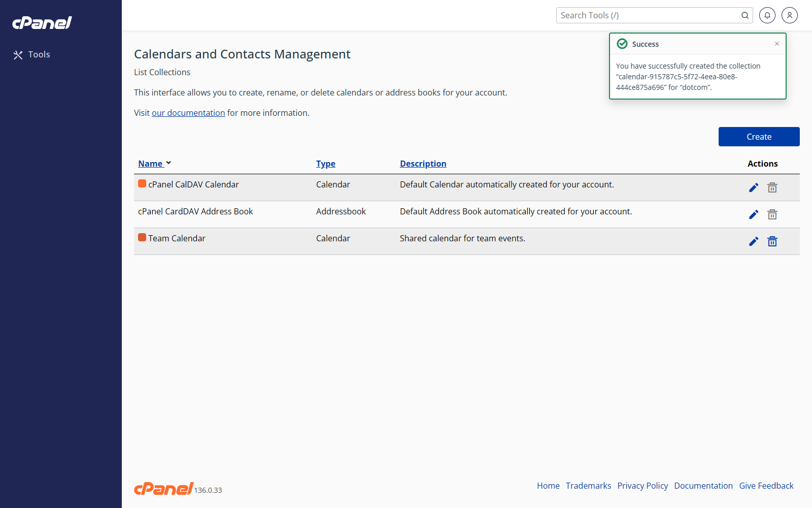Open the Tools wrench icon in sidebar
The image size is (812, 508).
[x=18, y=55]
